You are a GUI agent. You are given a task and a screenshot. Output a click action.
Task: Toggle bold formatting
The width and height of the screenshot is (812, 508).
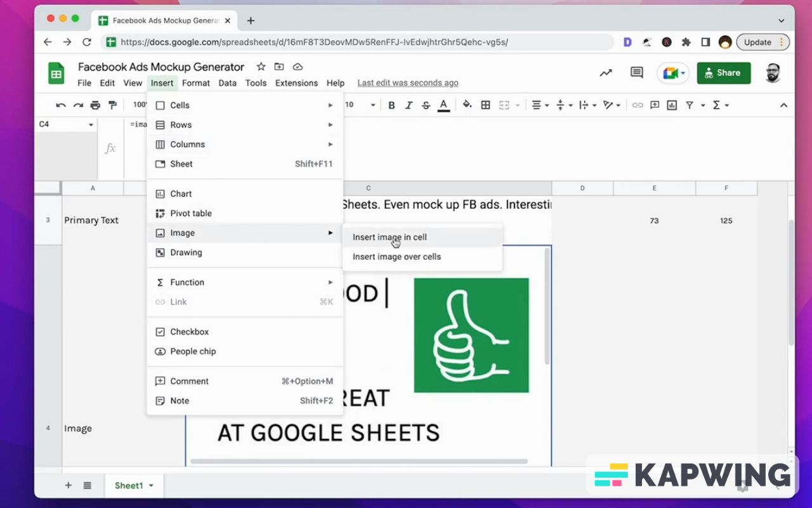point(391,105)
